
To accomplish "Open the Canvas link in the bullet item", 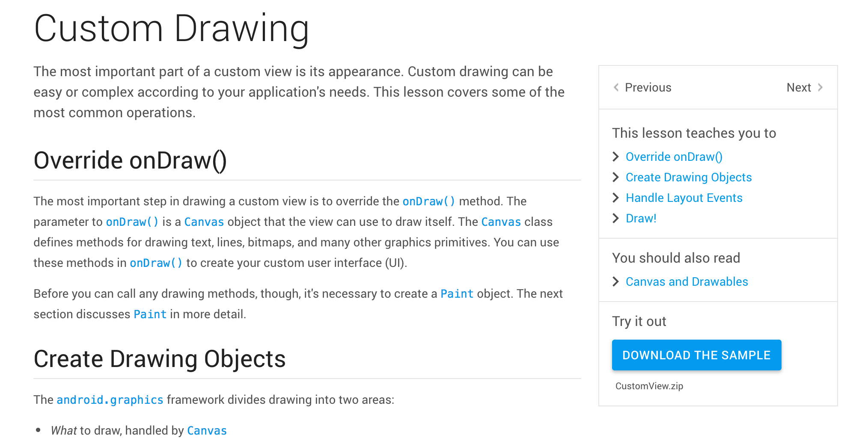I will tap(207, 431).
